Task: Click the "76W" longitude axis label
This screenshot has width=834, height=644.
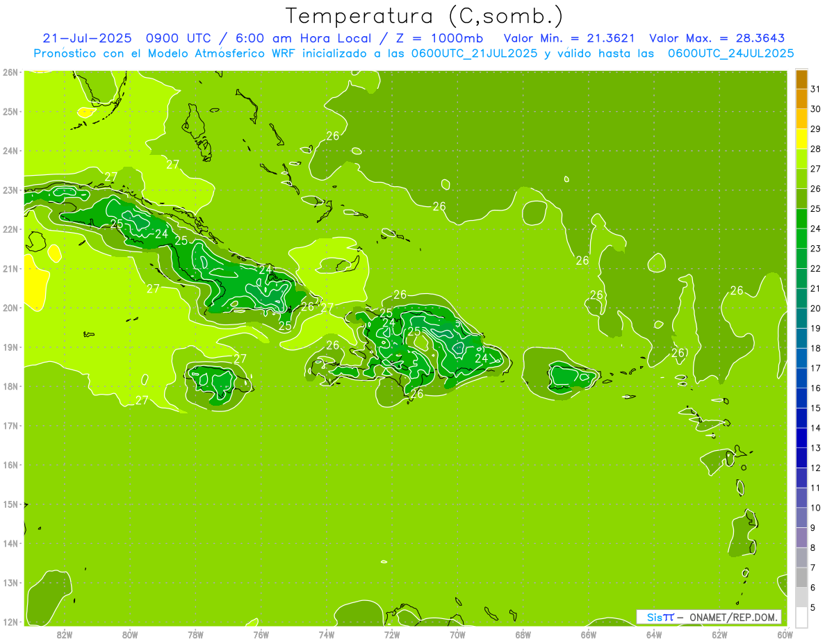Action: click(261, 634)
